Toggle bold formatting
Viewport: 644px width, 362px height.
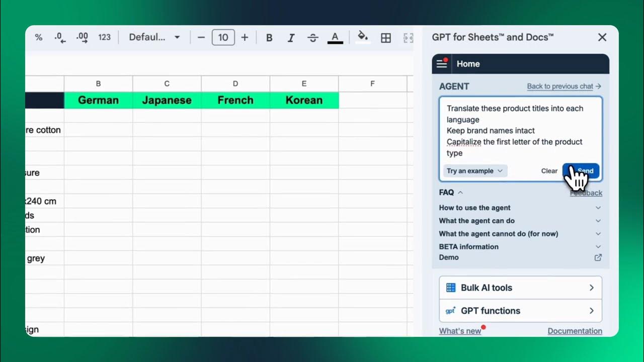[x=269, y=38]
